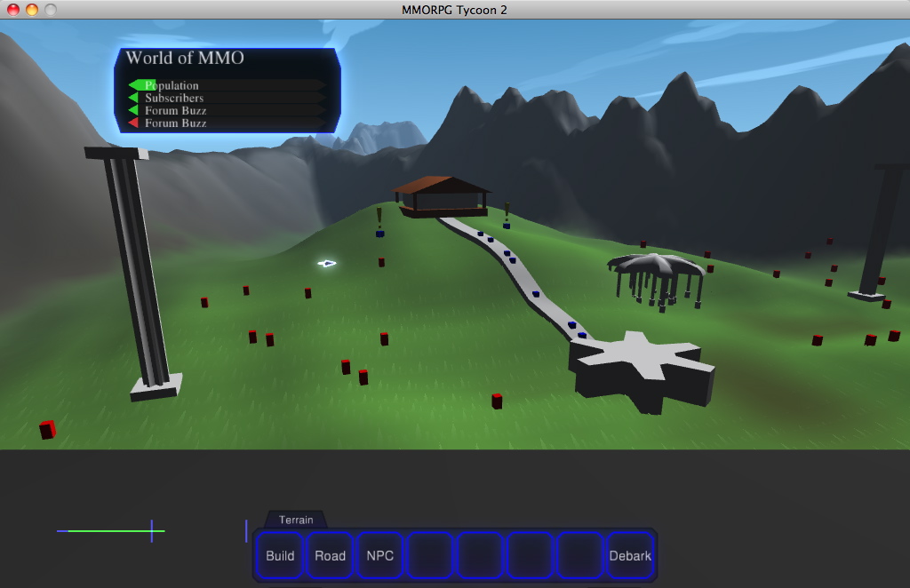Close the MMORPG Tycoon 2 window

pyautogui.click(x=12, y=9)
